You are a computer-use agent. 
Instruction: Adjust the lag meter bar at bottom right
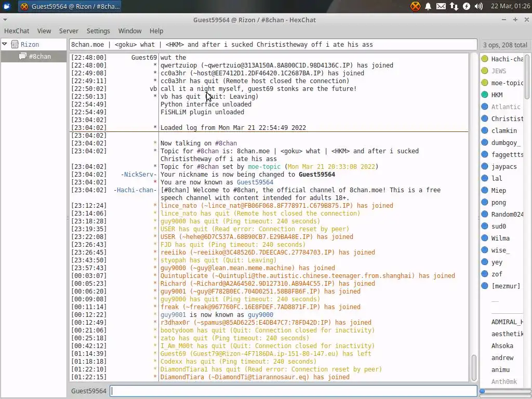point(505,391)
